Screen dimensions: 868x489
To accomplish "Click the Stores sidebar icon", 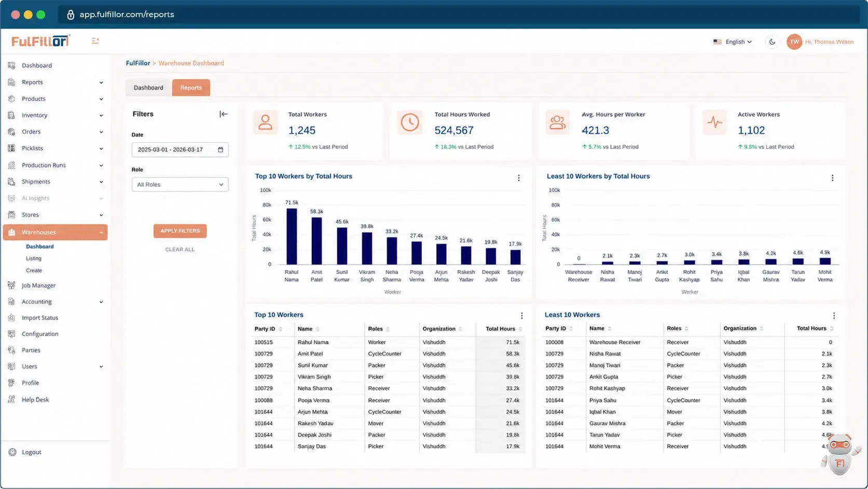I will point(11,215).
